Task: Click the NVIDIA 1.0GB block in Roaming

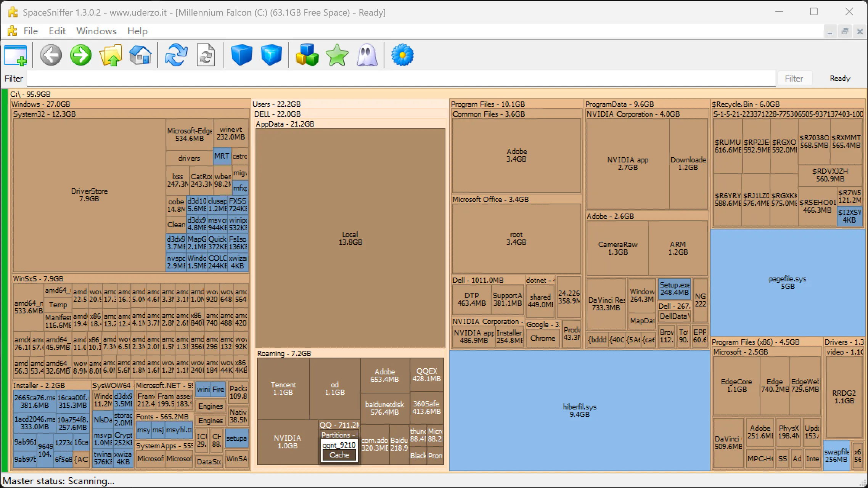Action: pos(288,442)
